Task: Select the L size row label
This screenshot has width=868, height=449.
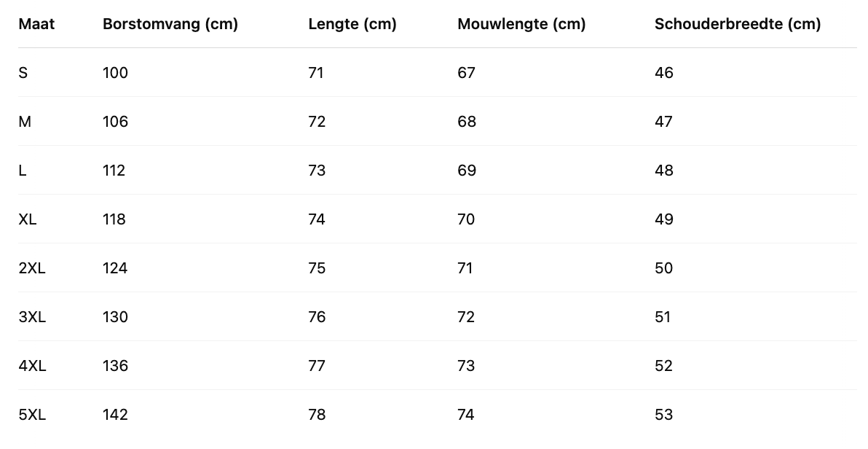Action: [x=23, y=171]
